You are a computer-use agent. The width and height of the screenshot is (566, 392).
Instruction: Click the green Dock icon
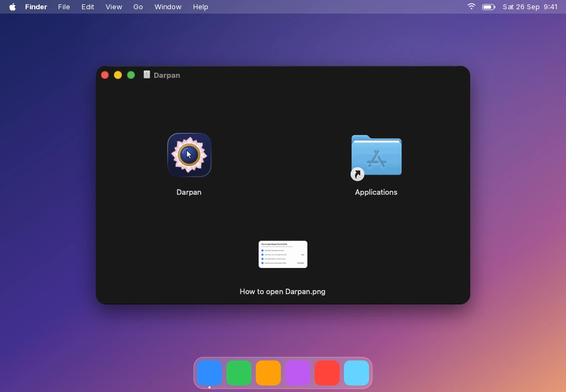click(x=239, y=373)
